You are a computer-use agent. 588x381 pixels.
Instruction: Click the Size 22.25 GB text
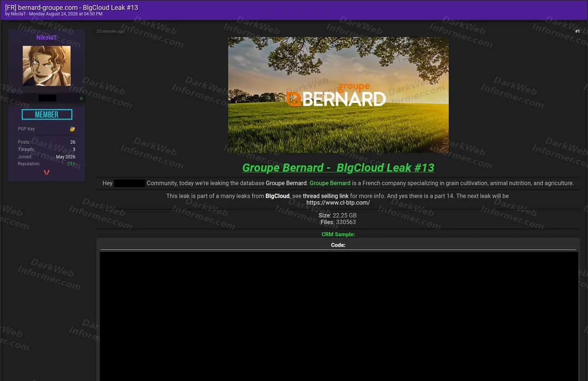point(338,216)
